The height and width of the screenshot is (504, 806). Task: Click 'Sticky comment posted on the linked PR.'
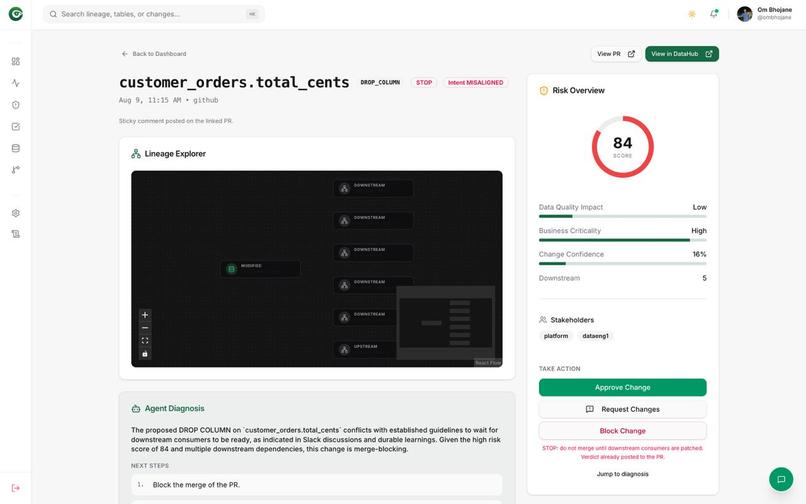coord(176,121)
